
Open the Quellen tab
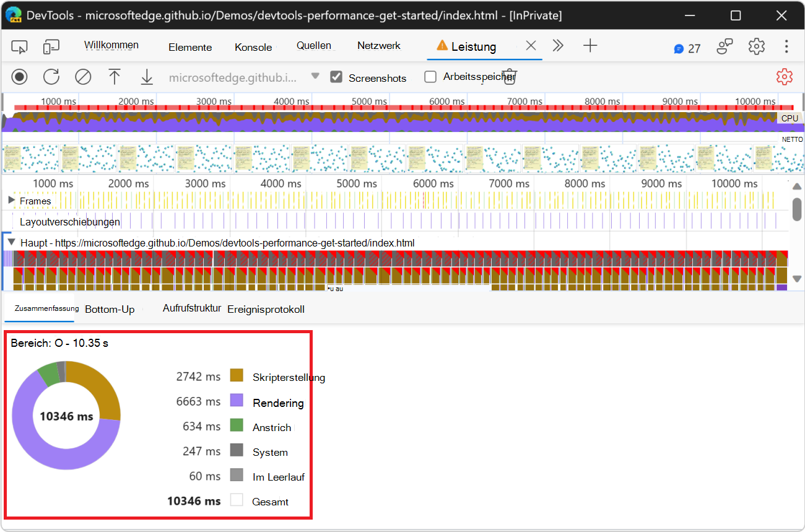(x=314, y=46)
